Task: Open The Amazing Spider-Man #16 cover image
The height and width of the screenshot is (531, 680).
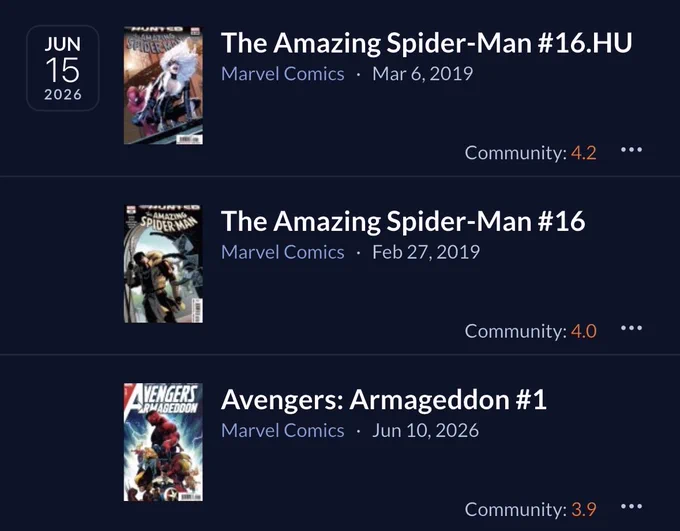Action: pyautogui.click(x=163, y=264)
